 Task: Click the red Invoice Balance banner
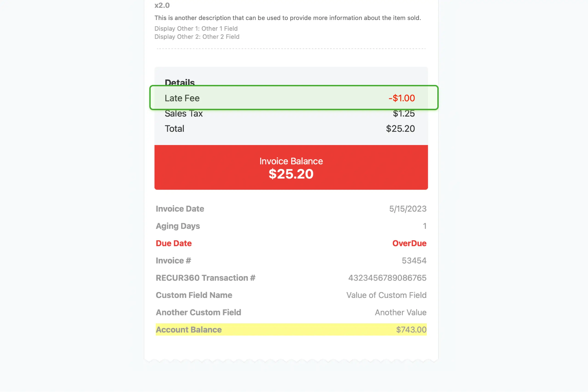click(x=291, y=167)
